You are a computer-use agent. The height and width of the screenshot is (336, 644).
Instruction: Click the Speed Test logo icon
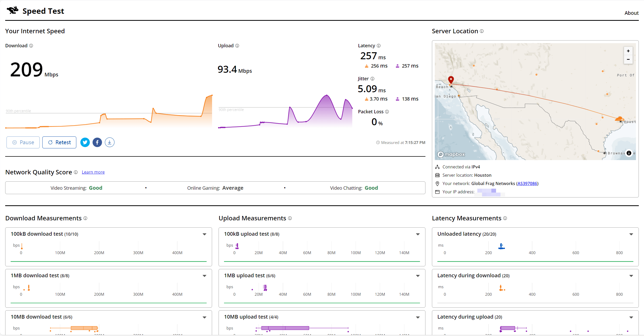click(12, 10)
